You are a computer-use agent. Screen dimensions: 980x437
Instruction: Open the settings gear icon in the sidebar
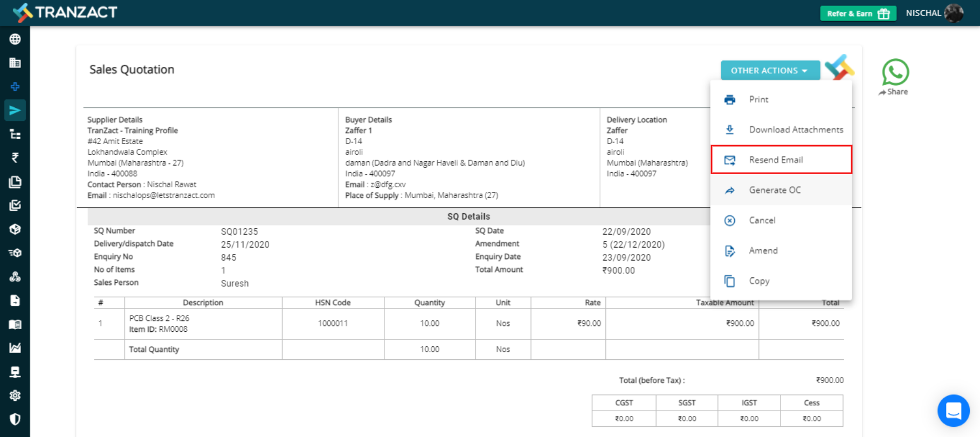coord(15,395)
